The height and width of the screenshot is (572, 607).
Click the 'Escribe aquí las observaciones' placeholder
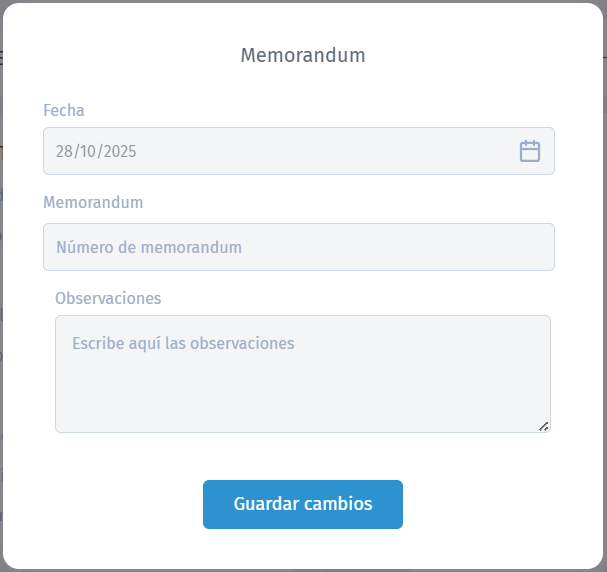pos(183,343)
